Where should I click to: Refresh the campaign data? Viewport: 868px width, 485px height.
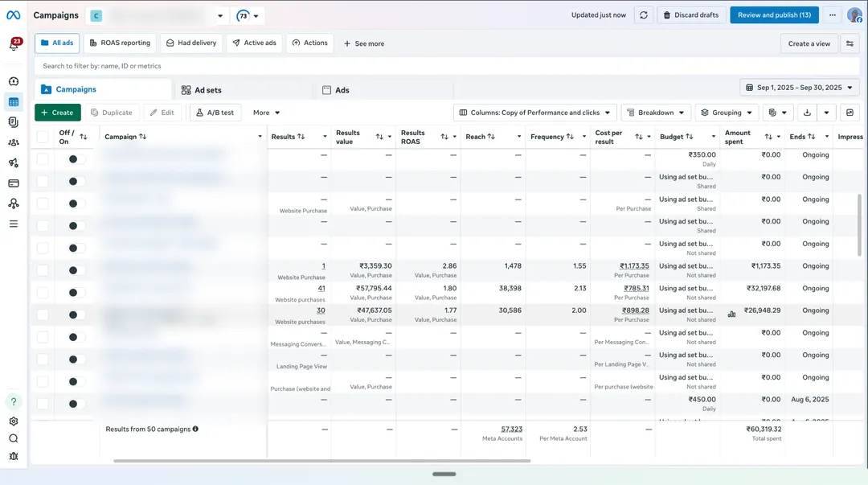click(x=643, y=15)
